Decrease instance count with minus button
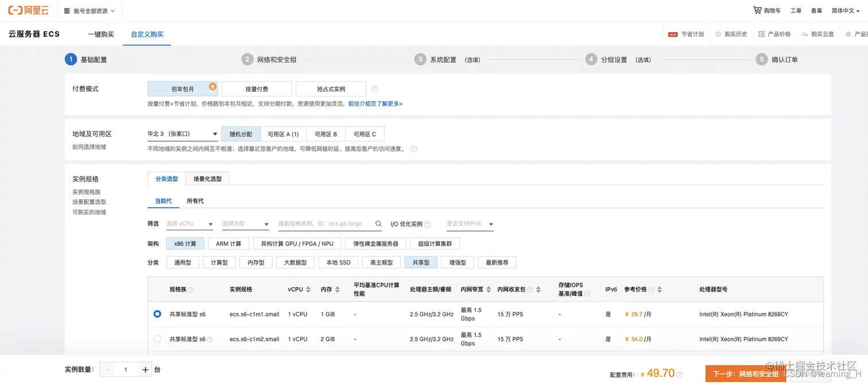This screenshot has width=868, height=383. (108, 370)
